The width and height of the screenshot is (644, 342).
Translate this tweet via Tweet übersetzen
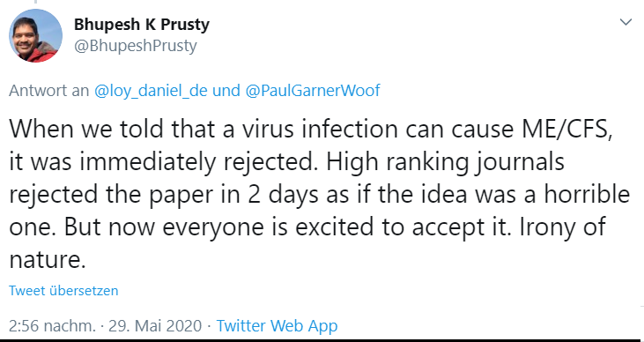pos(63,291)
